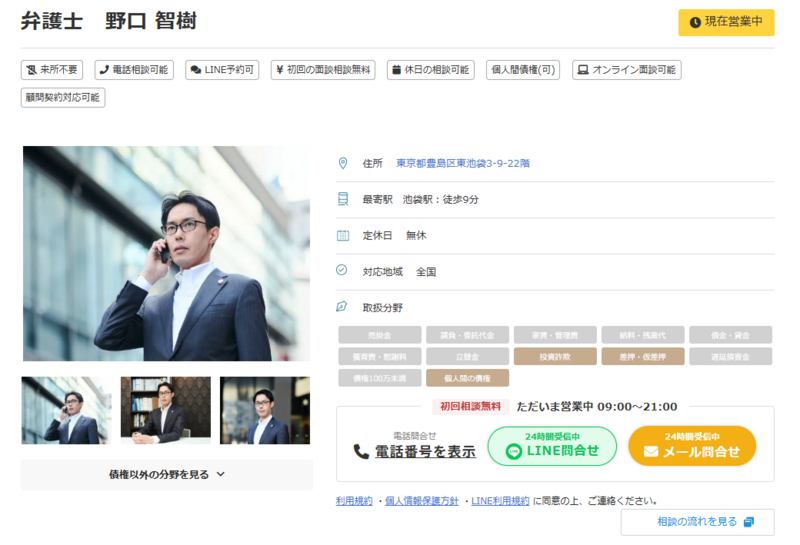Click the highlighted 投資詐欺 field tag
The width and height of the screenshot is (800, 545).
[x=555, y=357]
